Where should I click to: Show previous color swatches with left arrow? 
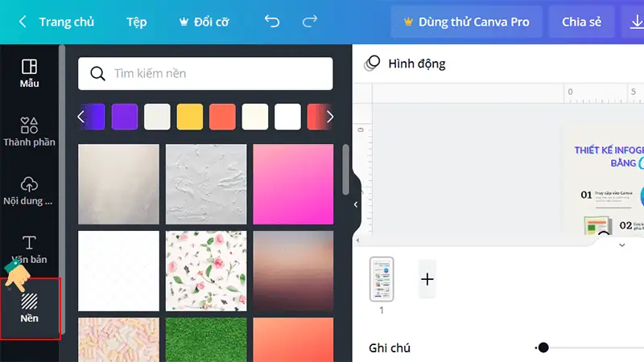point(80,117)
